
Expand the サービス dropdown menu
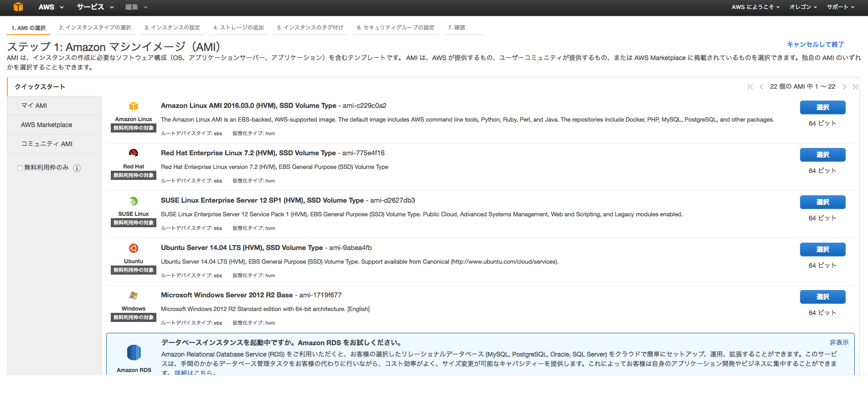[x=95, y=7]
